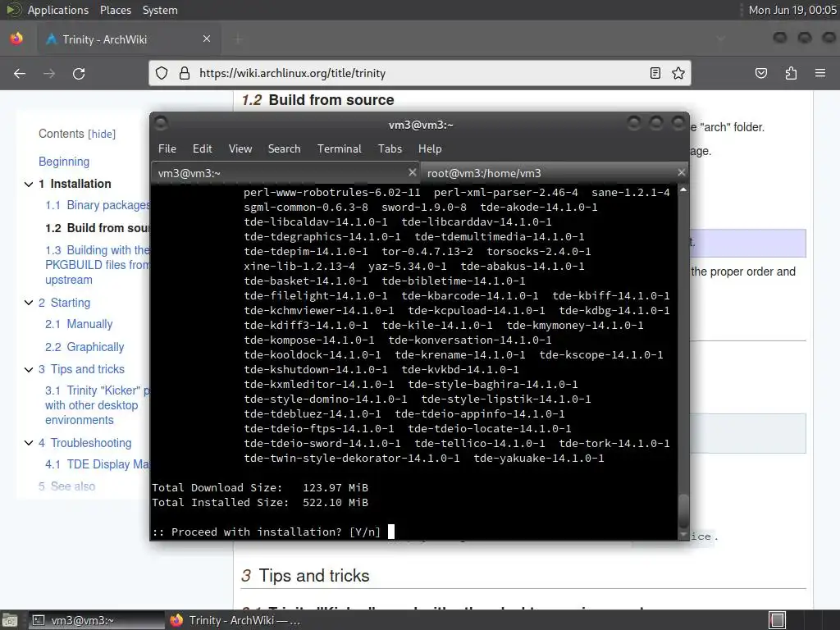Toggle reader view icon in address bar
Screen dimensions: 840x630
[x=655, y=73]
